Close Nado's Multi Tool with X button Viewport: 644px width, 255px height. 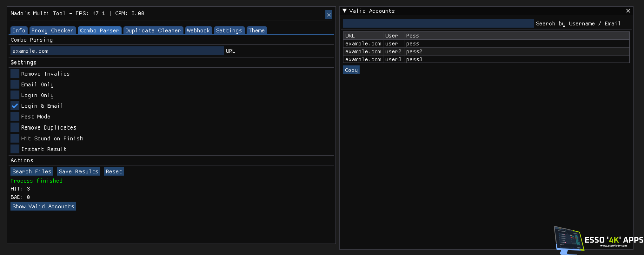click(329, 15)
